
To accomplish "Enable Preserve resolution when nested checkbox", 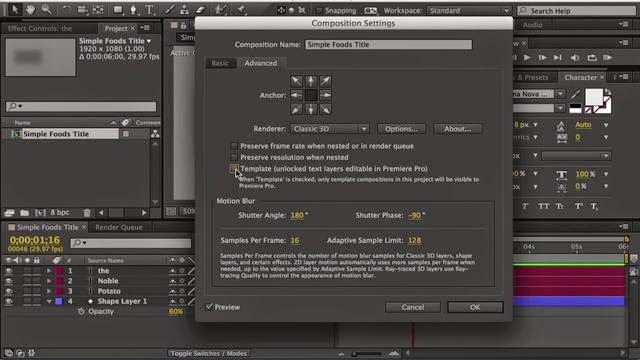I will (x=234, y=157).
